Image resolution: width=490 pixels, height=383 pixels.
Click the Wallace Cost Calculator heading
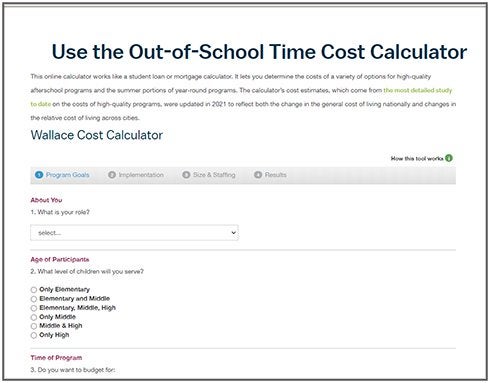point(97,135)
